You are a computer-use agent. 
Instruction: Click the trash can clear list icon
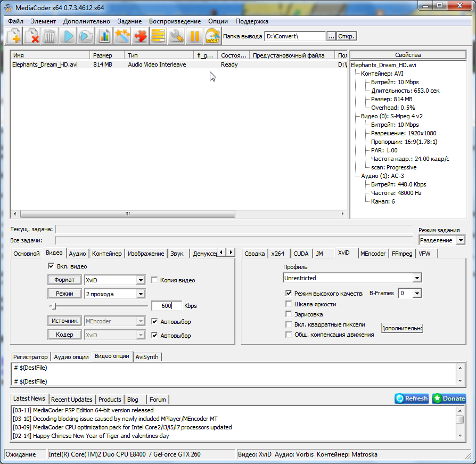coord(49,36)
